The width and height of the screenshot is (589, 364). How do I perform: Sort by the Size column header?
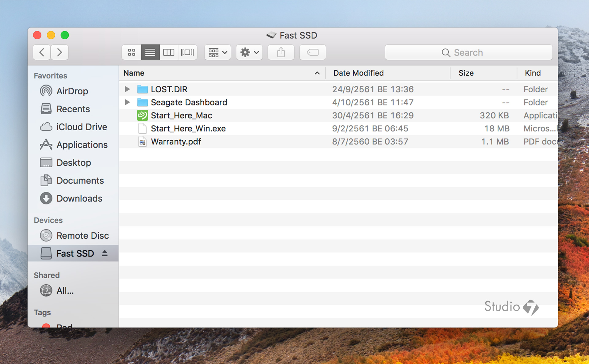coord(483,73)
